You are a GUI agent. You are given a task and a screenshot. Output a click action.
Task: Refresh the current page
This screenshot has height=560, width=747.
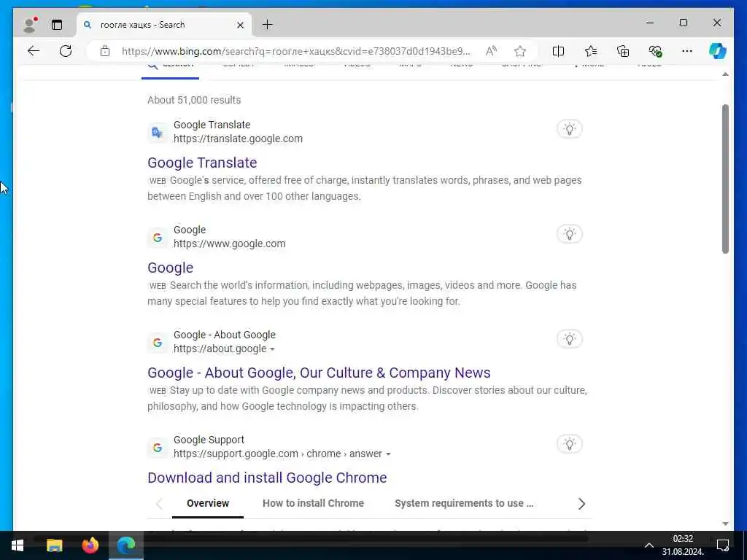pyautogui.click(x=66, y=51)
